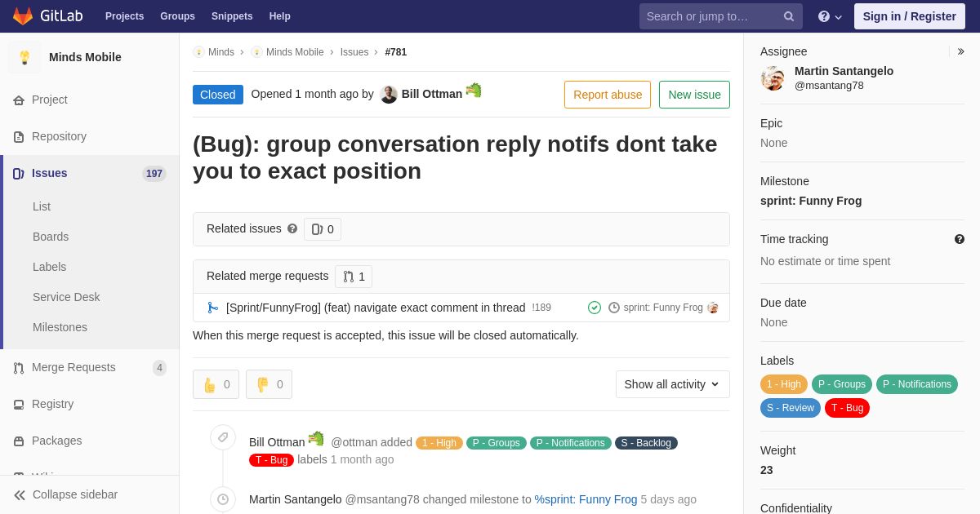The width and height of the screenshot is (980, 514).
Task: Click the 197 issues count badge
Action: coord(154,174)
